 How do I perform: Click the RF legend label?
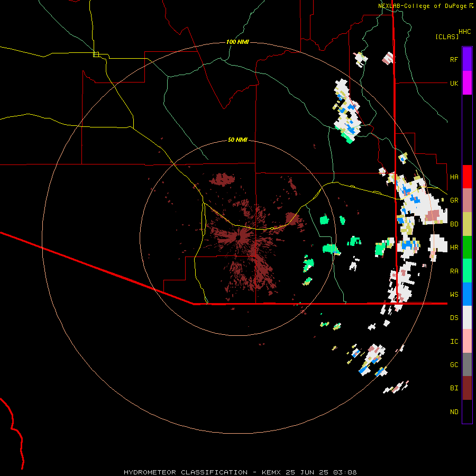pos(454,59)
